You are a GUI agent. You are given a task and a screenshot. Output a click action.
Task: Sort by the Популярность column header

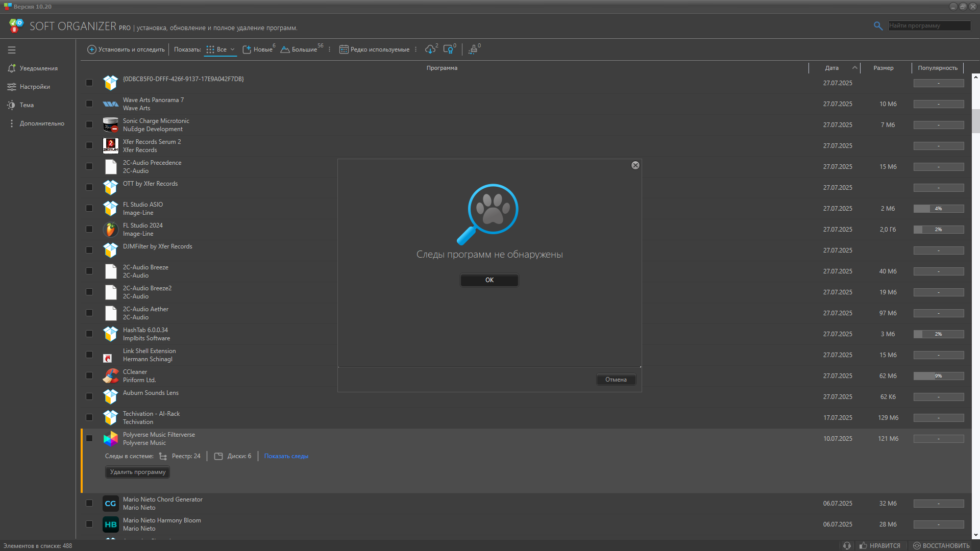click(x=938, y=68)
